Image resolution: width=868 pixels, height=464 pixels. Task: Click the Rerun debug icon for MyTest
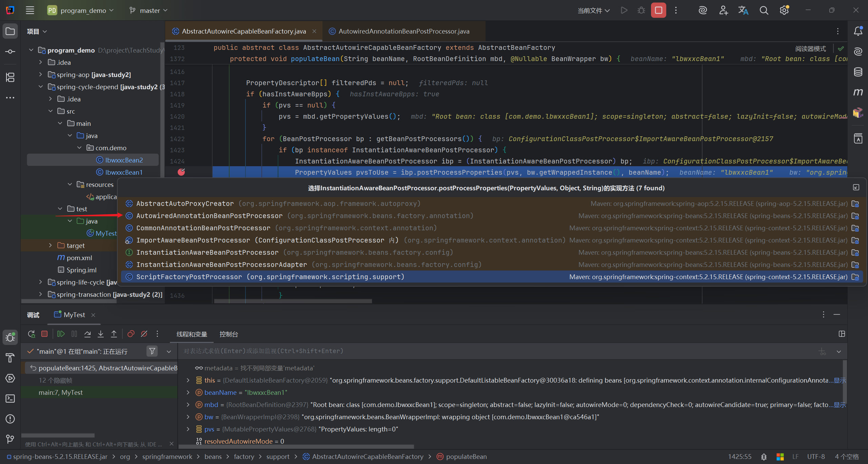tap(31, 334)
